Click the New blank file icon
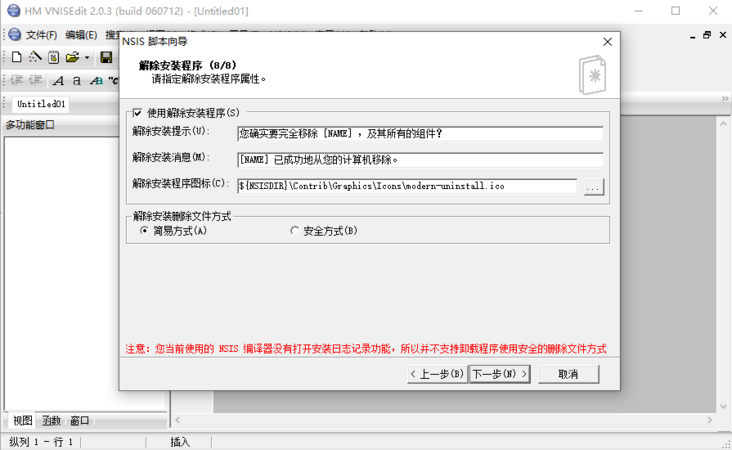Screen dimensions: 732x450 pos(17,57)
